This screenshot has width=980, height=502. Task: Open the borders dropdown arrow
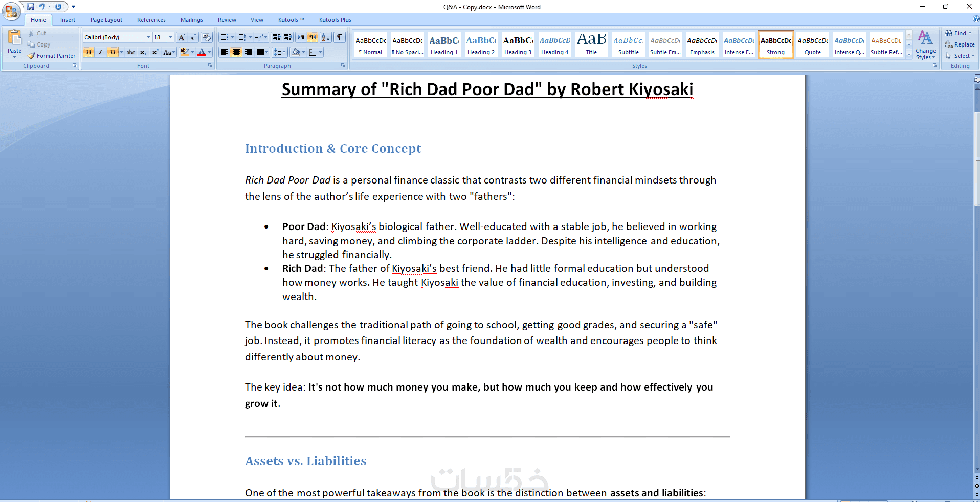point(321,52)
